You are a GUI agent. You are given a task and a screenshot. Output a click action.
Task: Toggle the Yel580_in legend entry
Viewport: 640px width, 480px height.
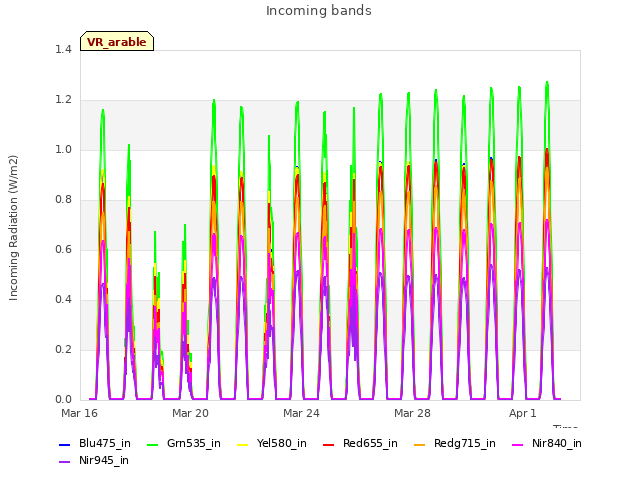click(272, 444)
